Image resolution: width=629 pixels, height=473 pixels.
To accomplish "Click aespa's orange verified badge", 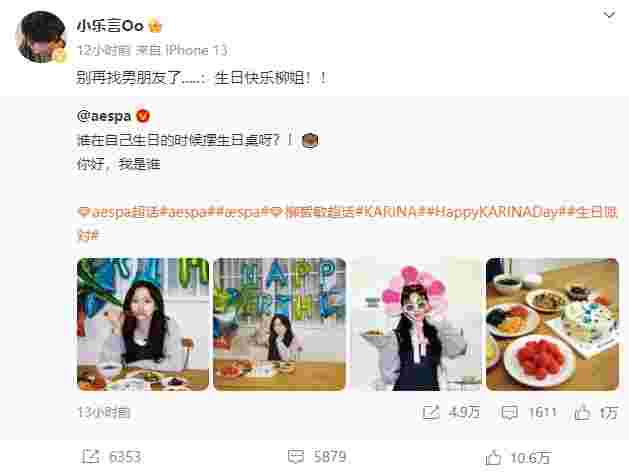I will 143,116.
